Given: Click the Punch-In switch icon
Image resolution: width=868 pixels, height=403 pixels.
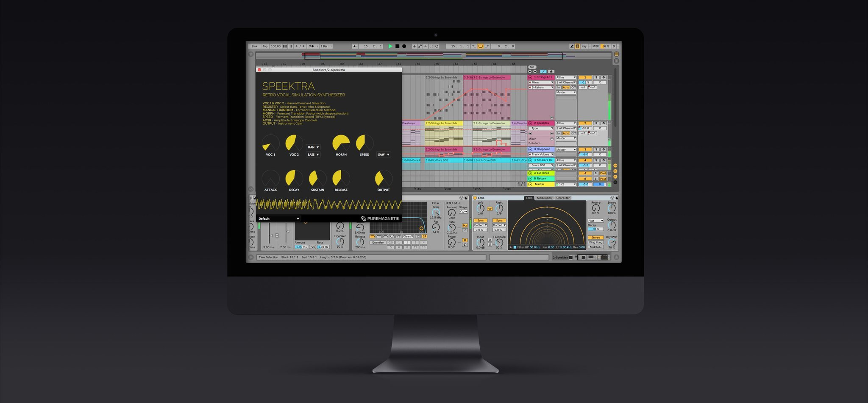Looking at the screenshot, I should pyautogui.click(x=473, y=46).
